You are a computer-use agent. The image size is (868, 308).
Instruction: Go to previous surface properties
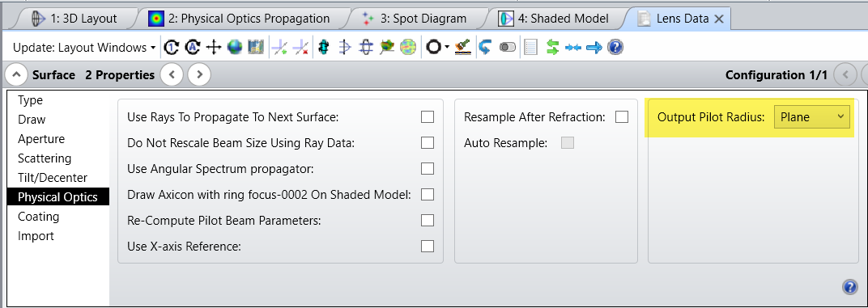tap(172, 74)
